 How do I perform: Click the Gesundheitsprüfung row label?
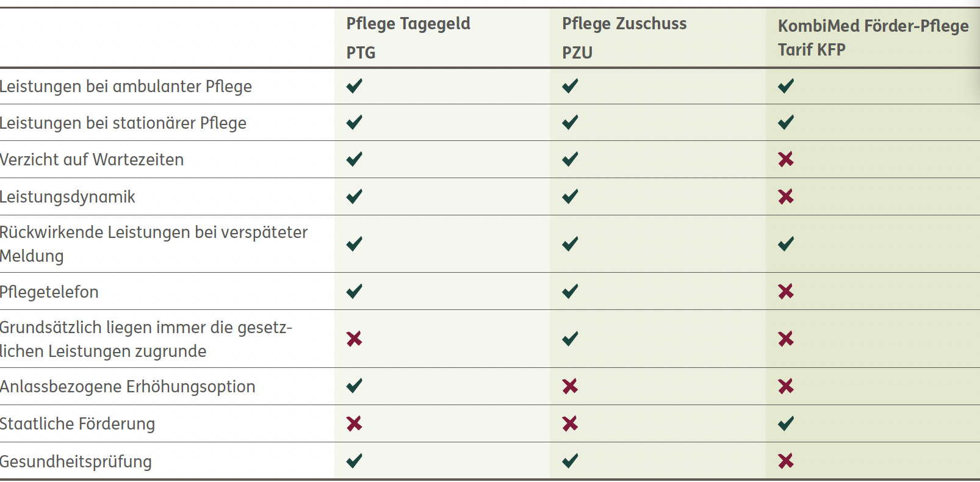point(76,461)
